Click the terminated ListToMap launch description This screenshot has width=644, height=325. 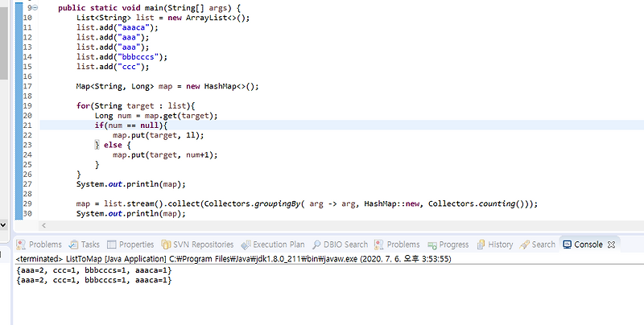233,259
